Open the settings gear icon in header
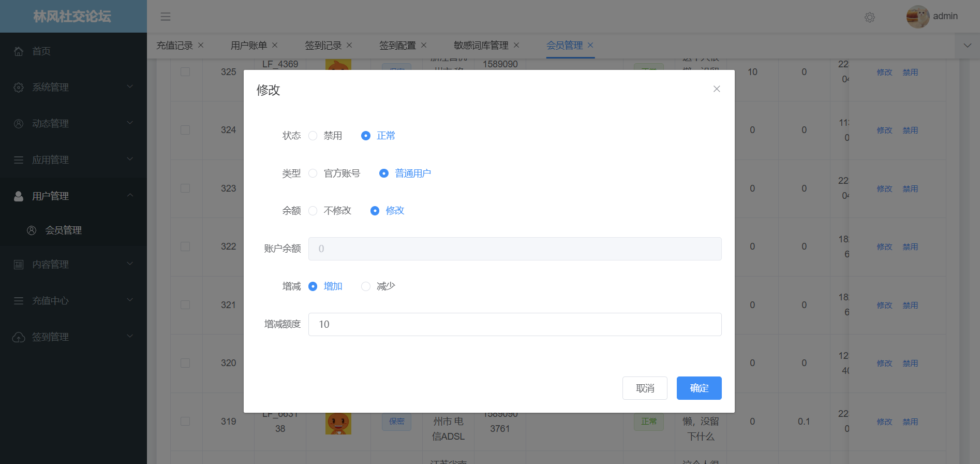Image resolution: width=980 pixels, height=464 pixels. (870, 17)
